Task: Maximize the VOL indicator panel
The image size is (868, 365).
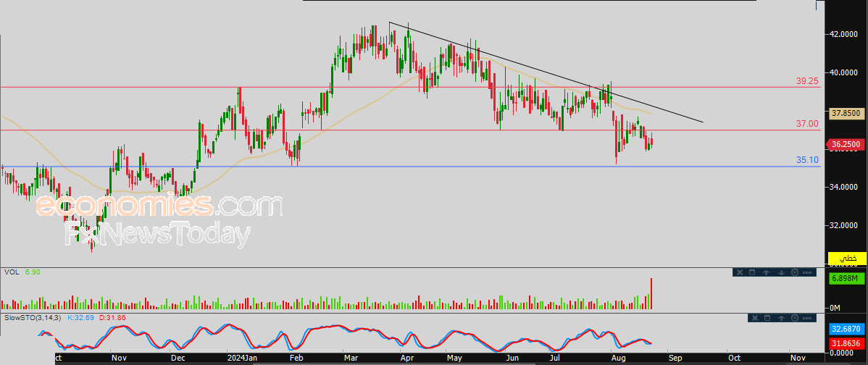Action: [x=752, y=272]
